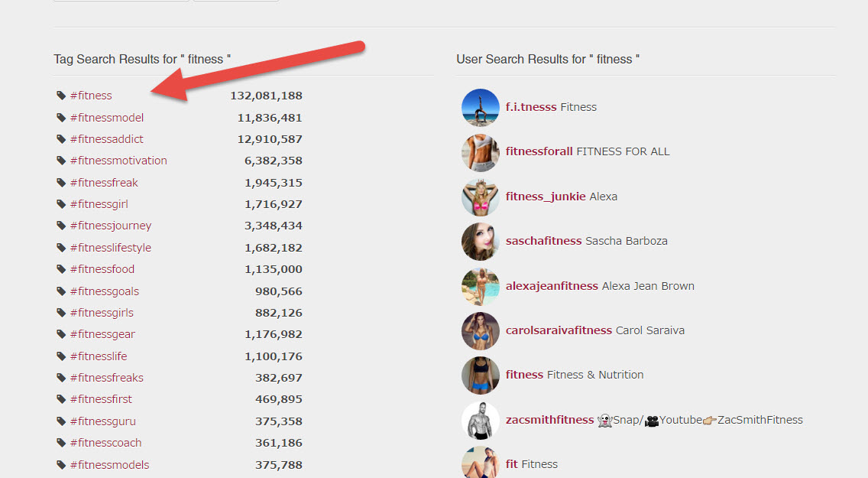The height and width of the screenshot is (478, 868).
Task: Select the tag icon next to #fitnessjourney
Action: click(x=60, y=226)
